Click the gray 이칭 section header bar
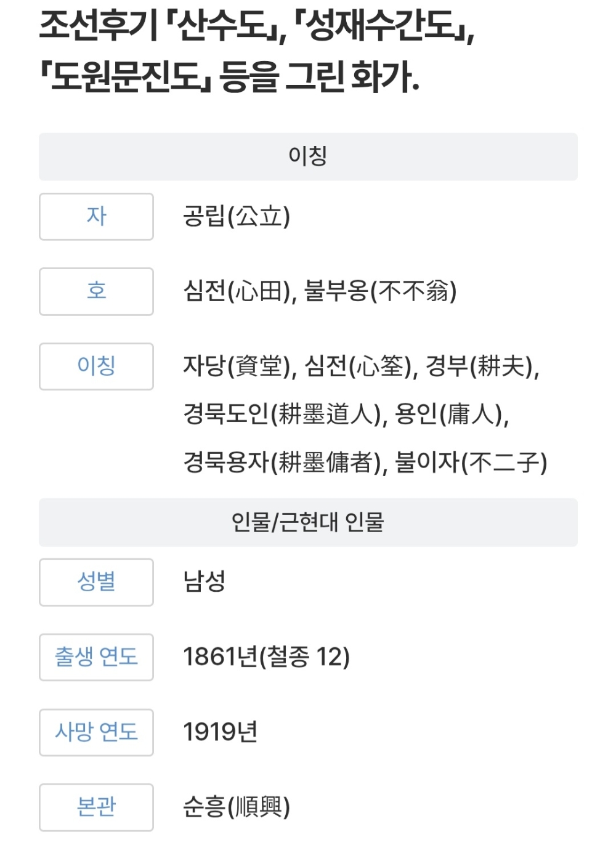616x845 pixels. pos(308,156)
